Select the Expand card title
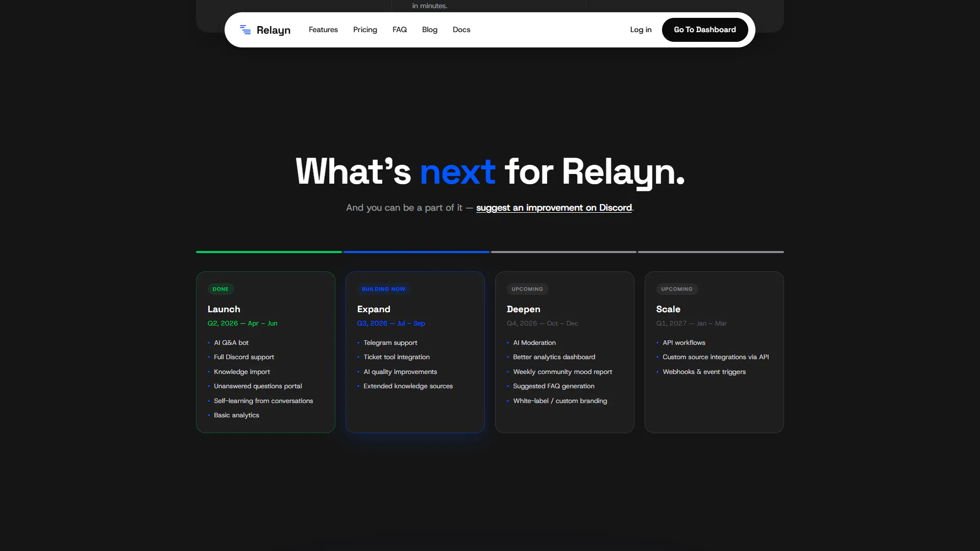 pyautogui.click(x=374, y=309)
